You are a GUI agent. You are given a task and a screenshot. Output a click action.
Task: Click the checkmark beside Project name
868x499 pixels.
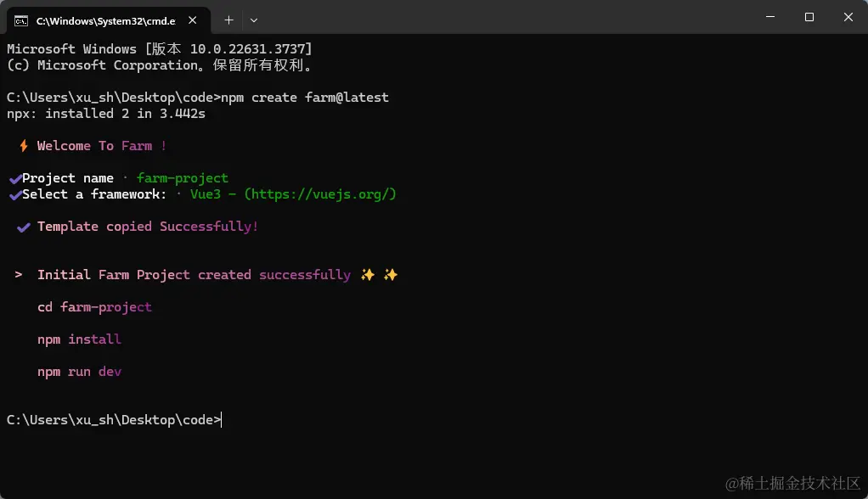click(x=15, y=178)
